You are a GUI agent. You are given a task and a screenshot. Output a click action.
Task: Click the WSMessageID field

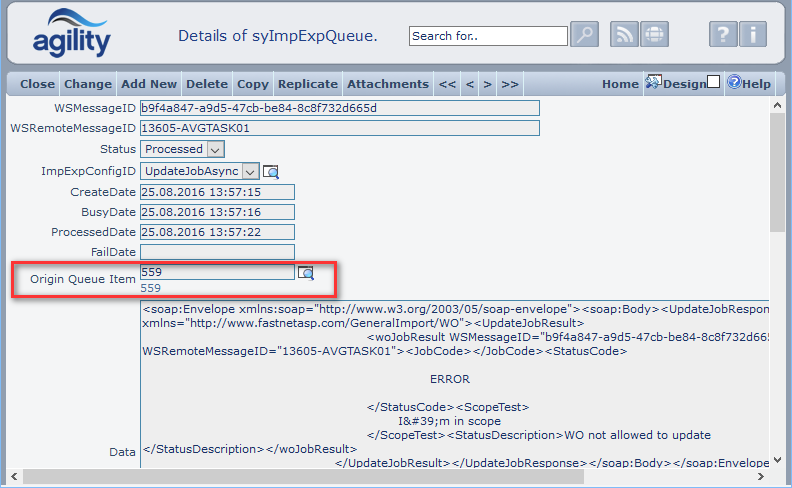[x=339, y=108]
